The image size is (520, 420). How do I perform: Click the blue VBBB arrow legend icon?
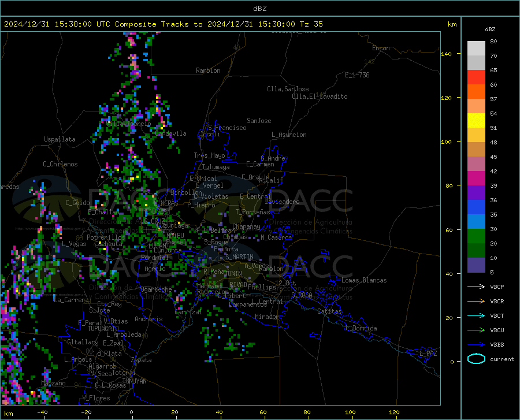point(476,345)
